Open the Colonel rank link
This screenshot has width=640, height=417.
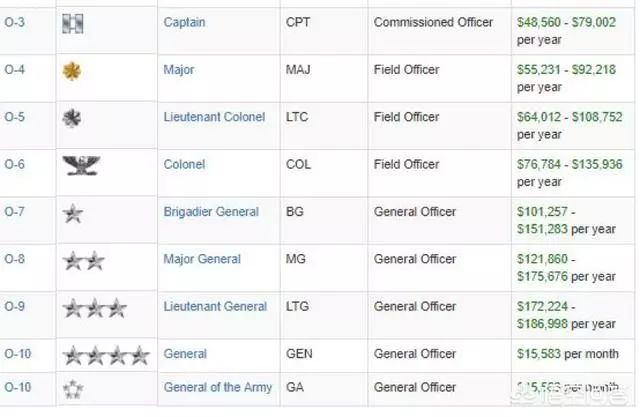click(x=184, y=164)
